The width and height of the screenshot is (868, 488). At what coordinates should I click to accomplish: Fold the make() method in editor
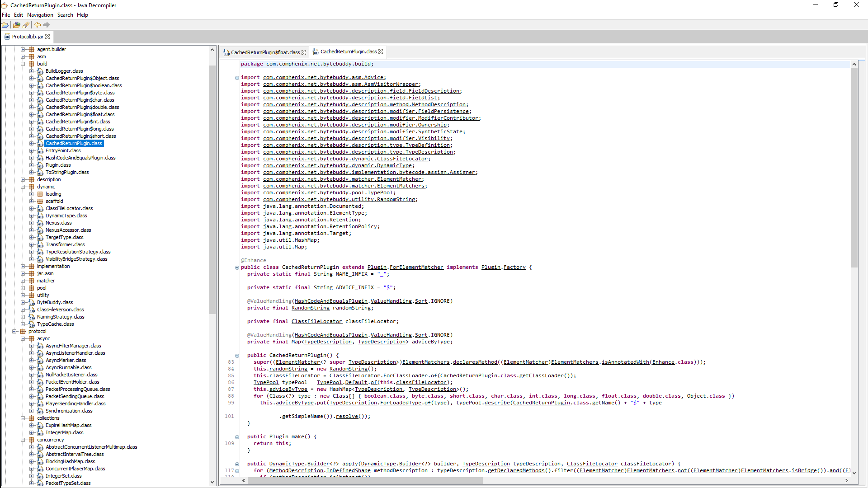point(237,437)
